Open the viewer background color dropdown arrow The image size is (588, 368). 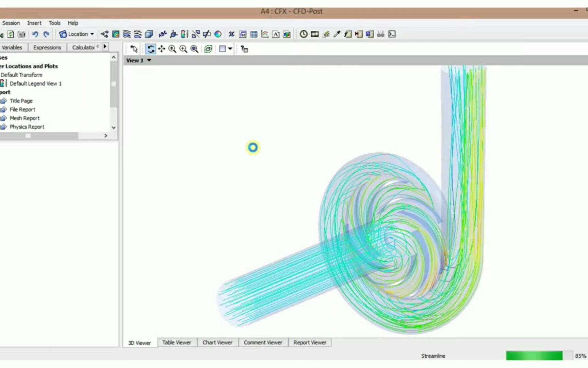[x=230, y=49]
